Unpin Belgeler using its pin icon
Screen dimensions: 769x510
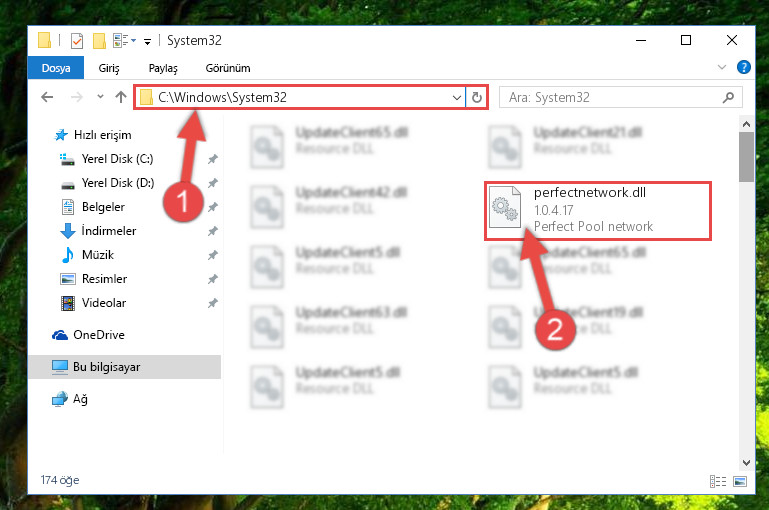[212, 207]
